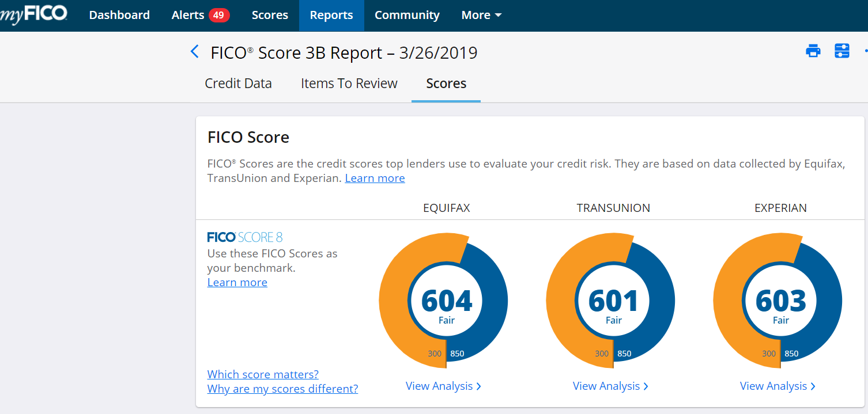Open the Community page
This screenshot has width=868, height=414.
point(407,16)
